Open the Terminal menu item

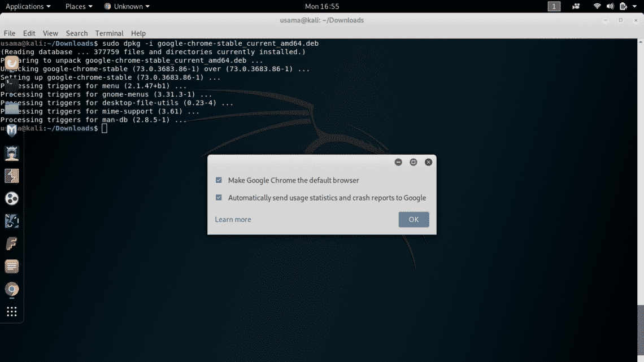coord(109,33)
